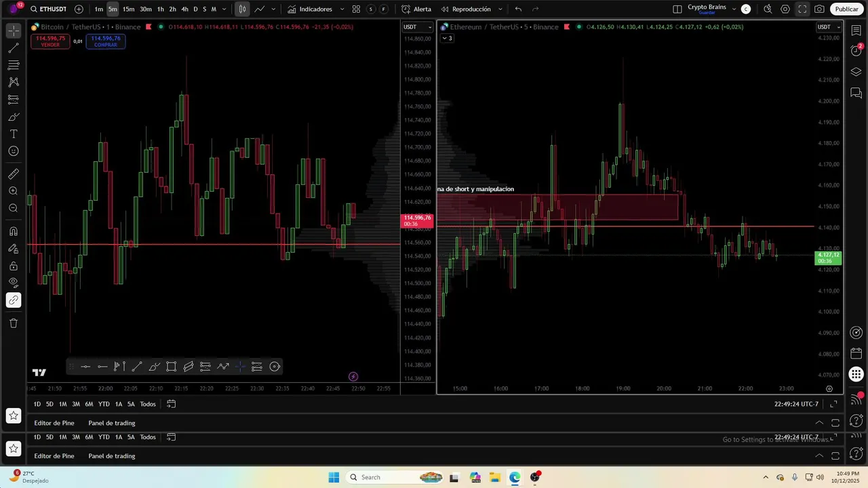Image resolution: width=868 pixels, height=488 pixels.
Task: Open the Windows Start menu
Action: (x=334, y=477)
